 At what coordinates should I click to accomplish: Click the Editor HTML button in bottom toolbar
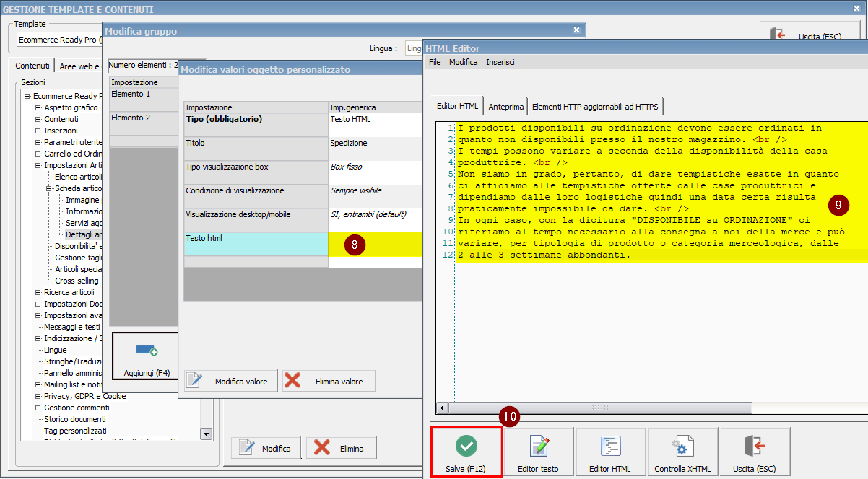[610, 452]
